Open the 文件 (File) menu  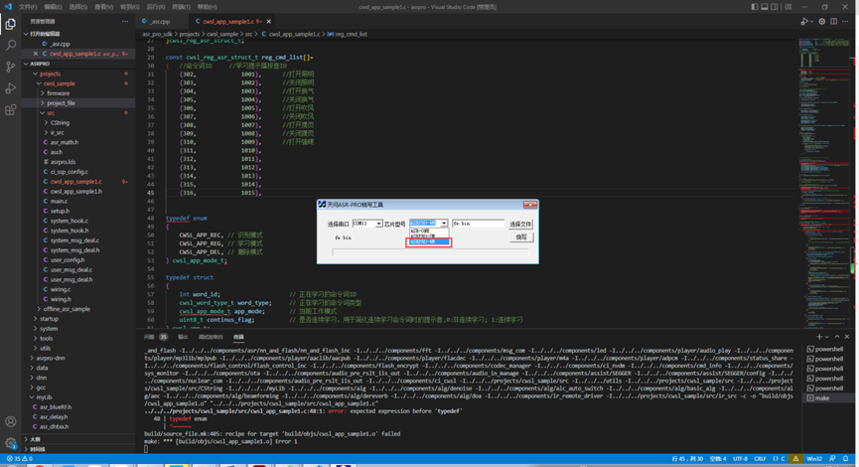28,7
